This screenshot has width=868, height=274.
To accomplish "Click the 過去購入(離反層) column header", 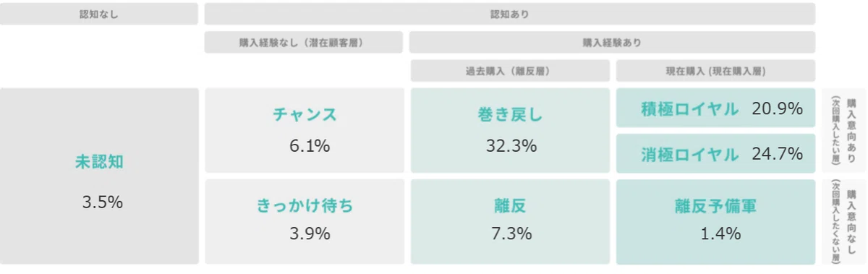I will (511, 71).
